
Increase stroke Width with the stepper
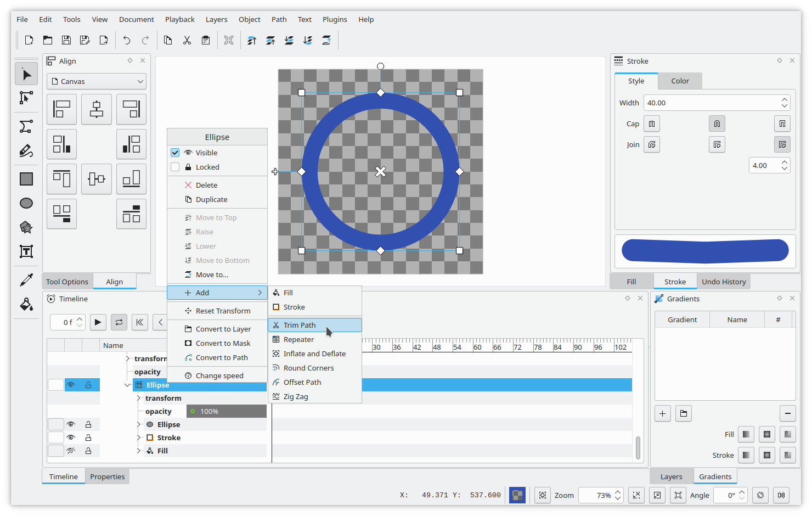click(x=785, y=100)
